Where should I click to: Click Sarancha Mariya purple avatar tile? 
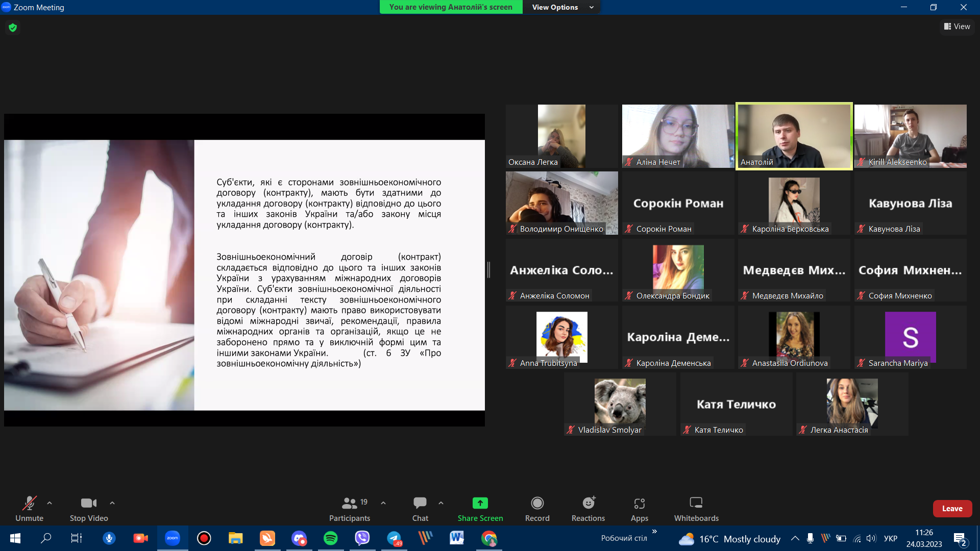[x=911, y=337]
